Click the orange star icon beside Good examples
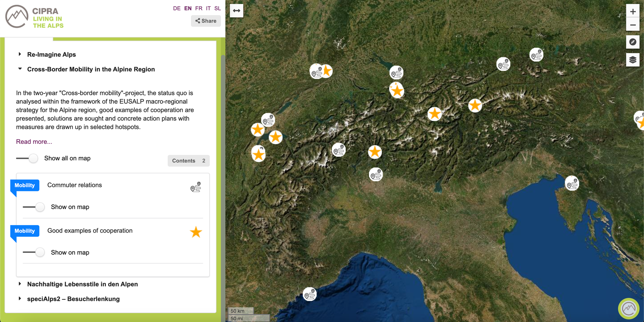The image size is (644, 322). point(196,232)
